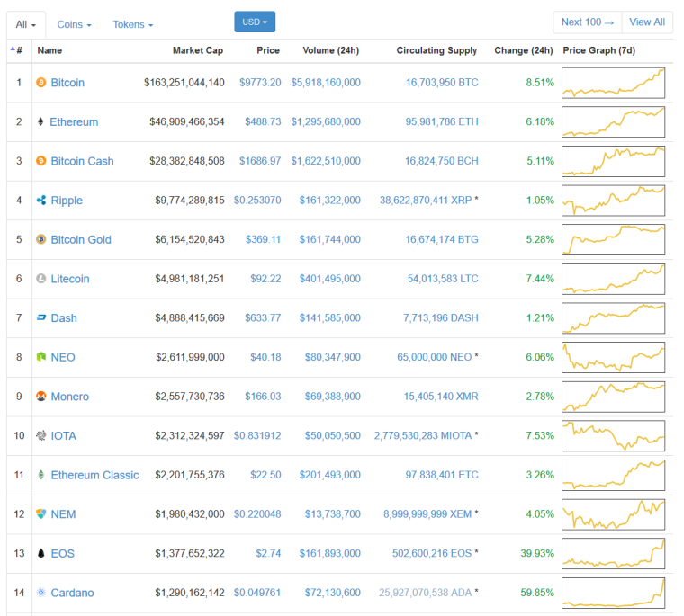Click the IOTA logo icon
Viewport: 684px width, 616px height.
[x=41, y=435]
